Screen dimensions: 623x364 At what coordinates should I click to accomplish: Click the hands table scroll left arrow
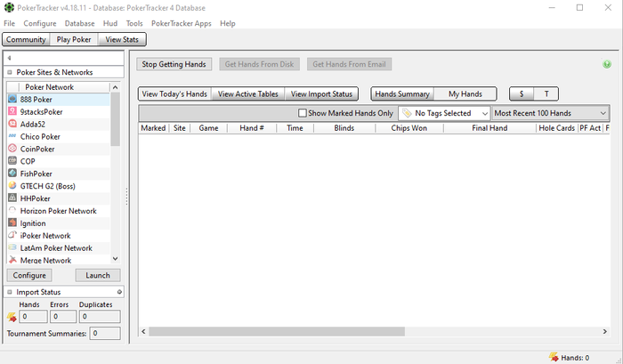tap(143, 331)
